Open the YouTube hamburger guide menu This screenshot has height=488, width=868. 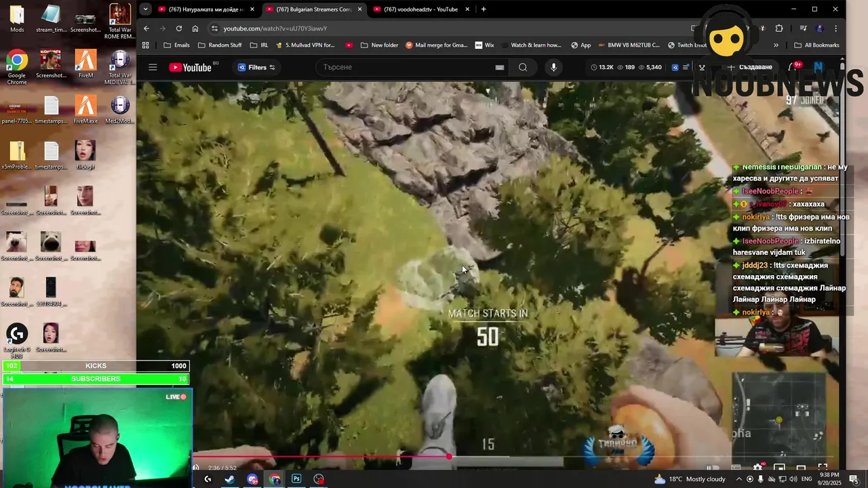(x=153, y=67)
